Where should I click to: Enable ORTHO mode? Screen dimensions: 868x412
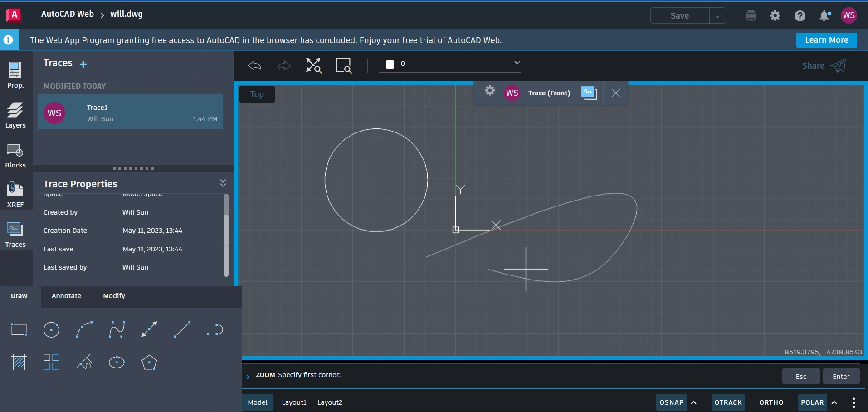click(771, 402)
